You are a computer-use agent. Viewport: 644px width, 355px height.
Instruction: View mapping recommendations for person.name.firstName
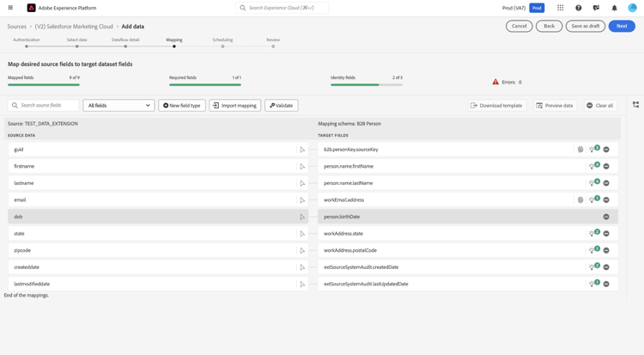594,166
